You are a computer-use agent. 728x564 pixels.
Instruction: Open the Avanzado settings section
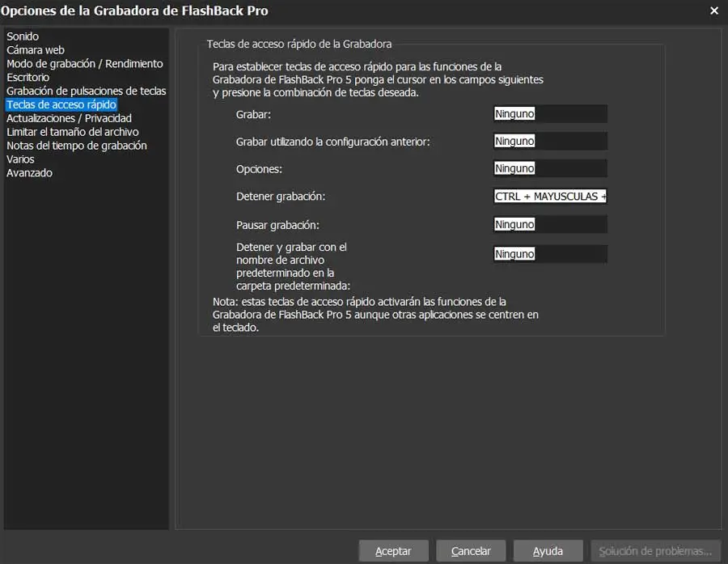(29, 173)
